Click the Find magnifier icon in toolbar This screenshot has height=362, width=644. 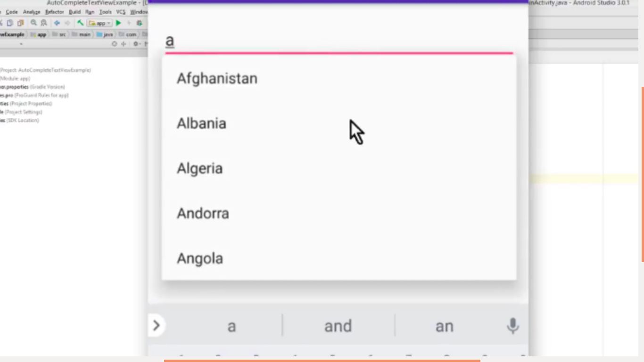(x=34, y=23)
